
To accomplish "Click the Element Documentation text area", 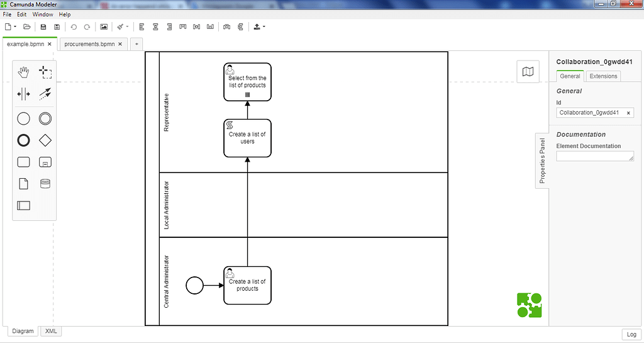I will click(x=594, y=156).
